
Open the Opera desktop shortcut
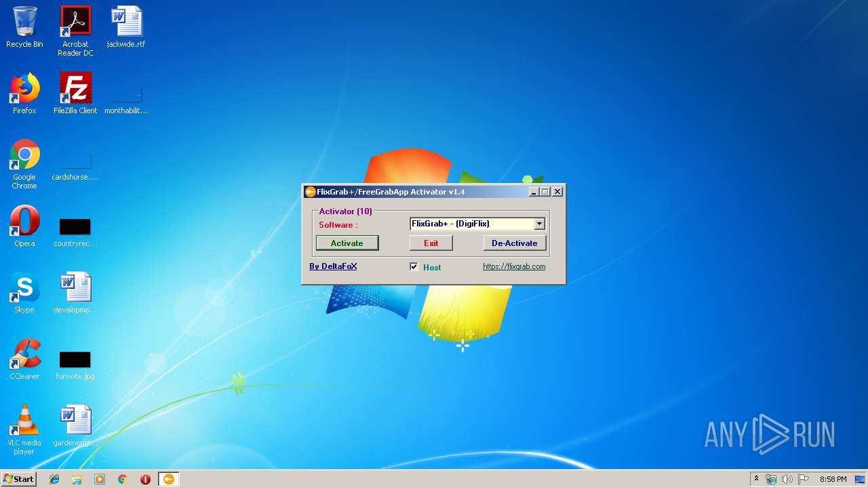click(24, 226)
